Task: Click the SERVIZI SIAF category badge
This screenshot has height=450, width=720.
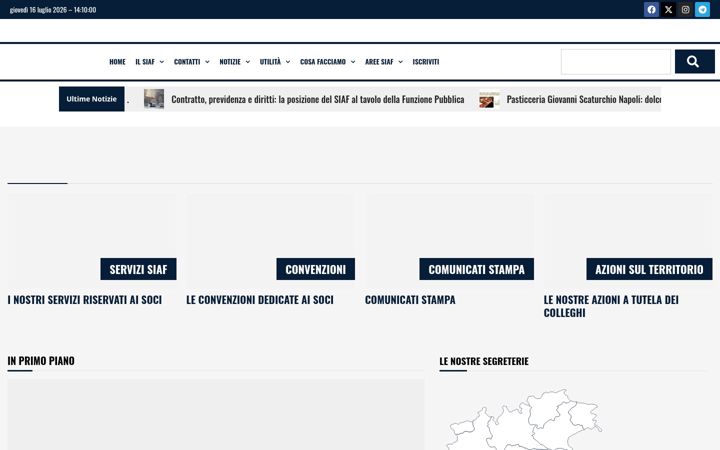Action: tap(138, 269)
